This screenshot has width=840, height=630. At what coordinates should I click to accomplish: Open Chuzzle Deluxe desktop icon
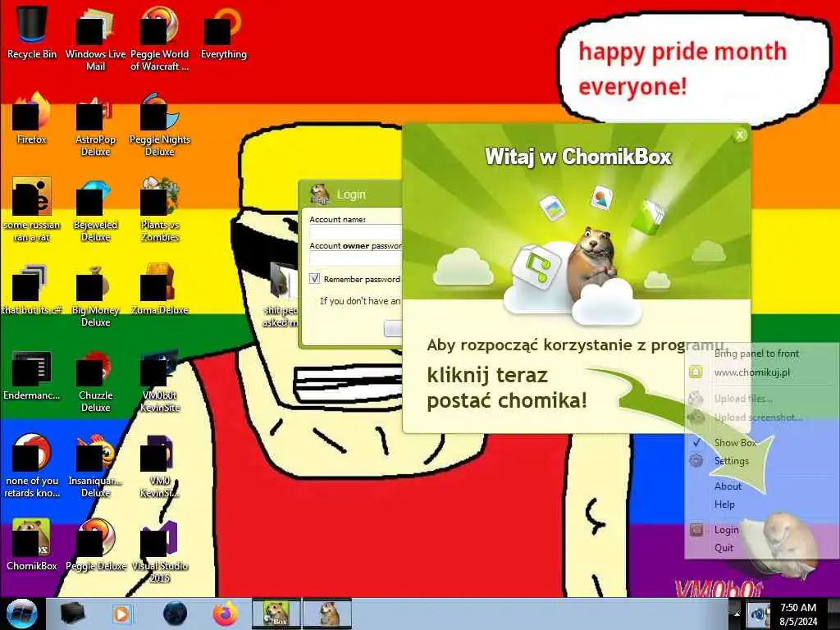(95, 381)
